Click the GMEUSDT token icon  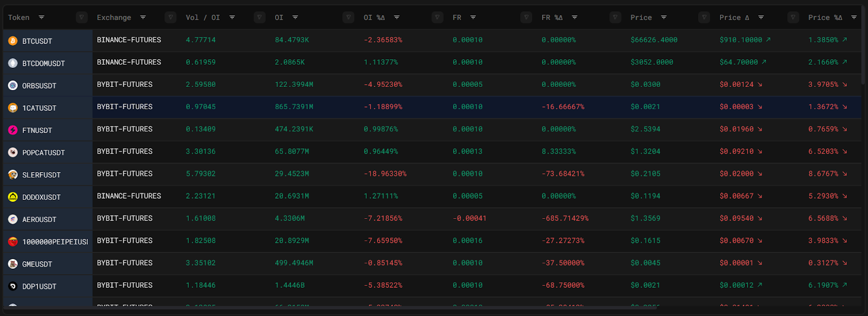coord(13,263)
